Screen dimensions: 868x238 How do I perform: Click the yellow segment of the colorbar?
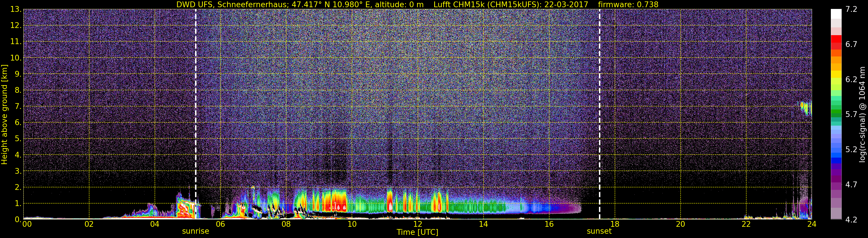pos(836,74)
